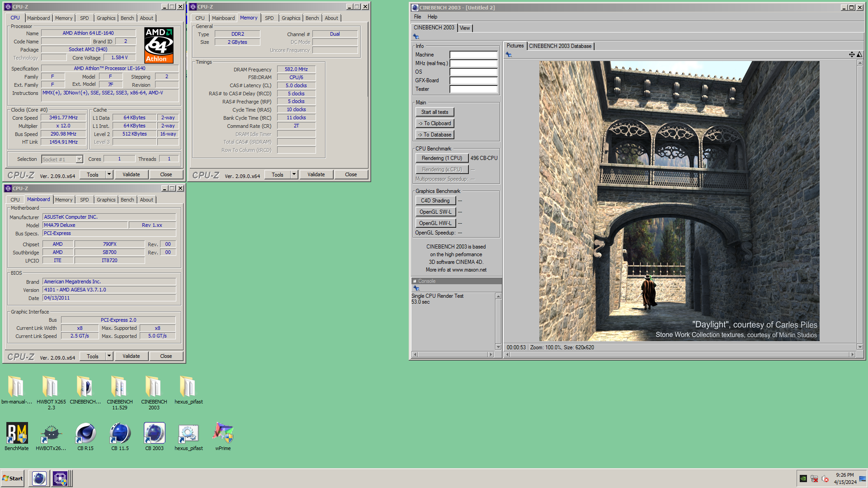Switch to the CINEBENCH 2003 Database tab
The width and height of the screenshot is (868, 488).
pos(560,46)
